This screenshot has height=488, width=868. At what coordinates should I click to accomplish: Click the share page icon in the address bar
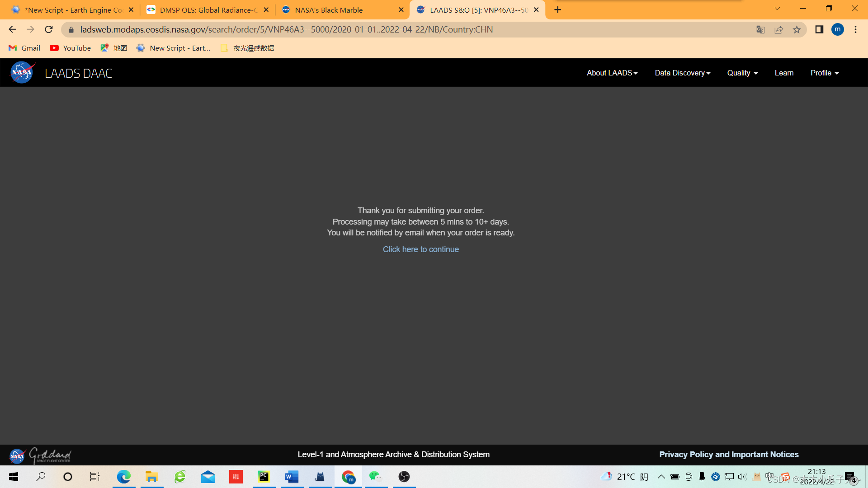coord(778,30)
